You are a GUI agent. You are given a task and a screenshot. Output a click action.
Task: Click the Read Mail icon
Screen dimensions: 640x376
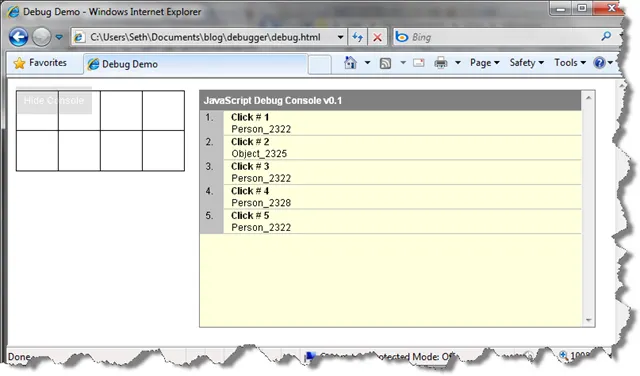tap(419, 62)
